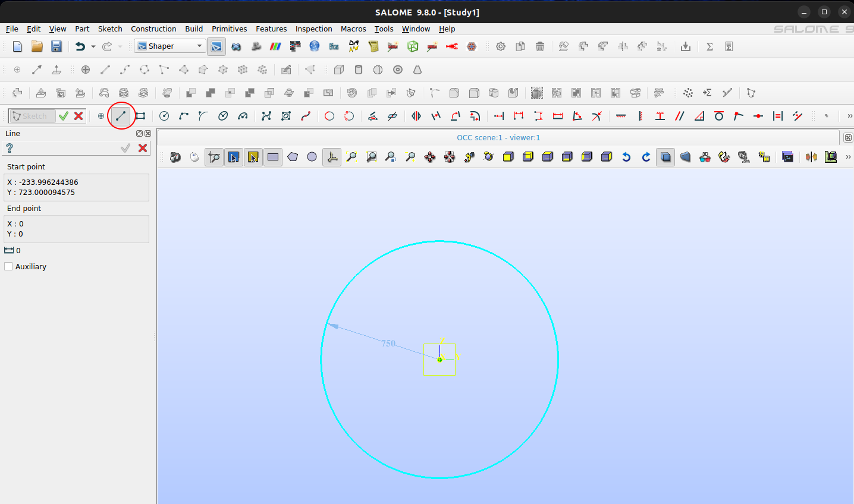Toggle rectangle selection style in viewer
This screenshot has width=854, height=504.
tap(273, 157)
